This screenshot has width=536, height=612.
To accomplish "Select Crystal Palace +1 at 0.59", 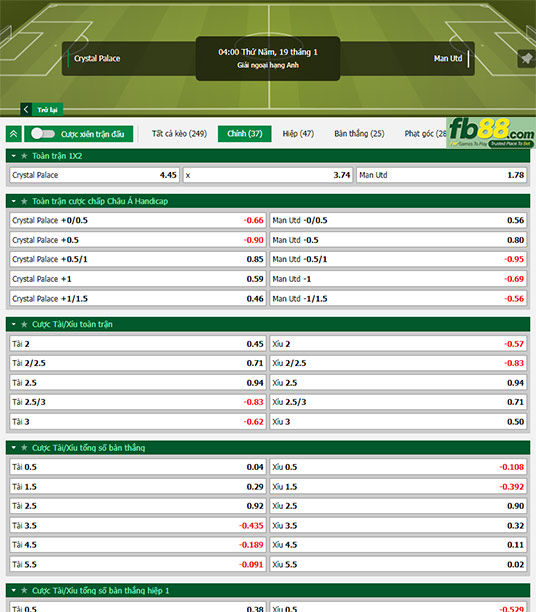I will tap(138, 279).
